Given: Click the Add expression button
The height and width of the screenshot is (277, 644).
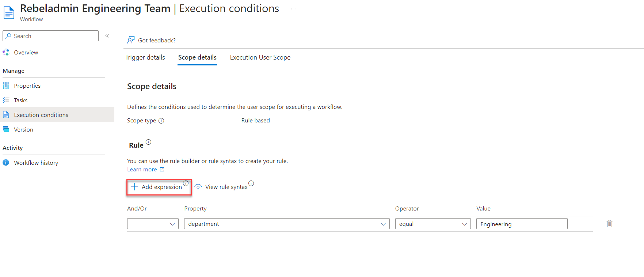Looking at the screenshot, I should coord(157,187).
